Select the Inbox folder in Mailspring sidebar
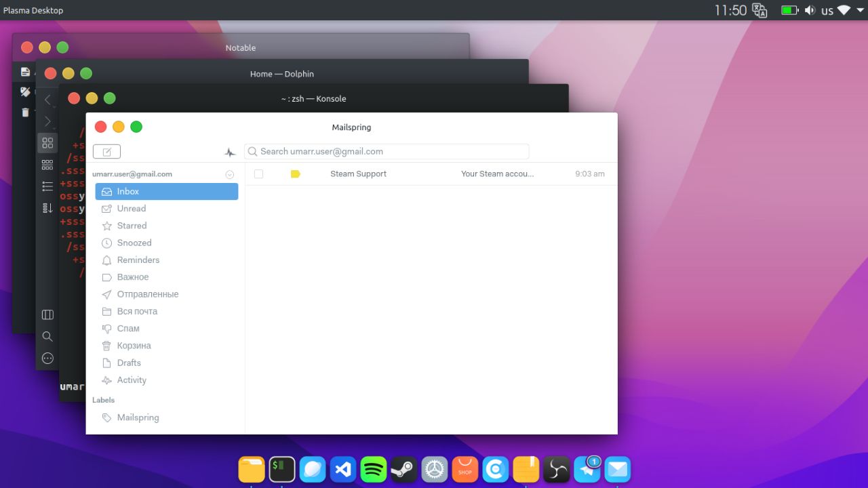868x488 pixels. pos(167,192)
